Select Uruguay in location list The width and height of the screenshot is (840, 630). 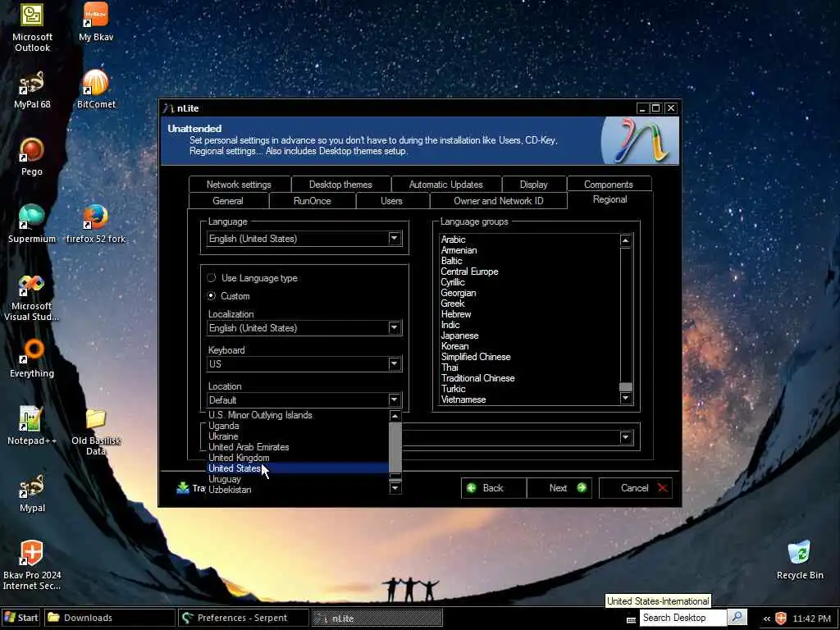(x=297, y=479)
